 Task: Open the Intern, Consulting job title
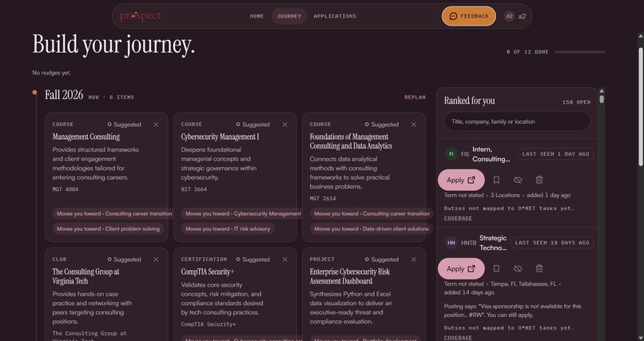[x=491, y=154]
